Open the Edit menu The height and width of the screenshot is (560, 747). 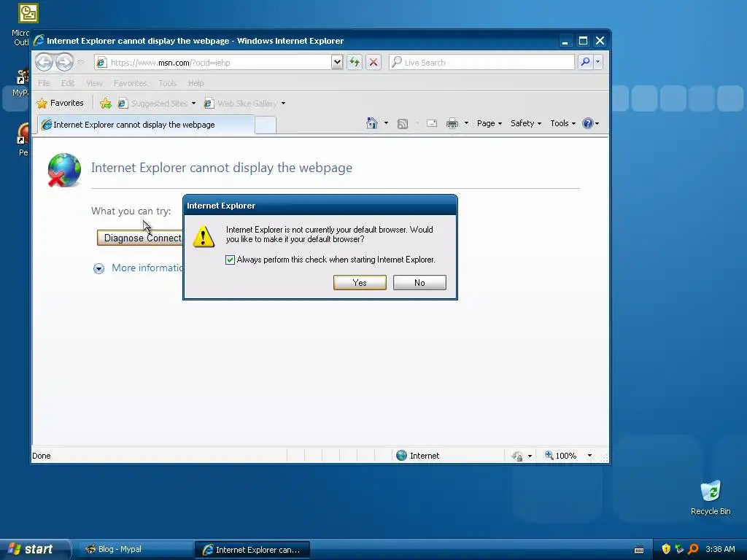[x=68, y=83]
